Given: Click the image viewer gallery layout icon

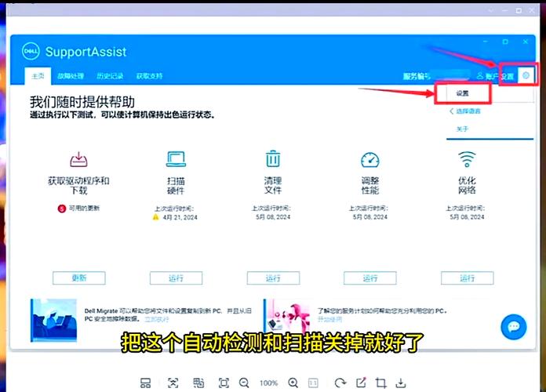Looking at the screenshot, I should [146, 383].
